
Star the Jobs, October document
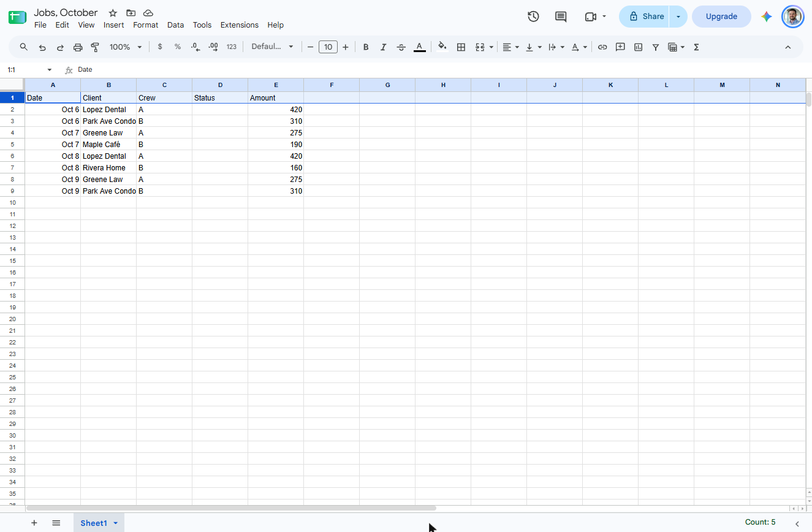tap(113, 13)
